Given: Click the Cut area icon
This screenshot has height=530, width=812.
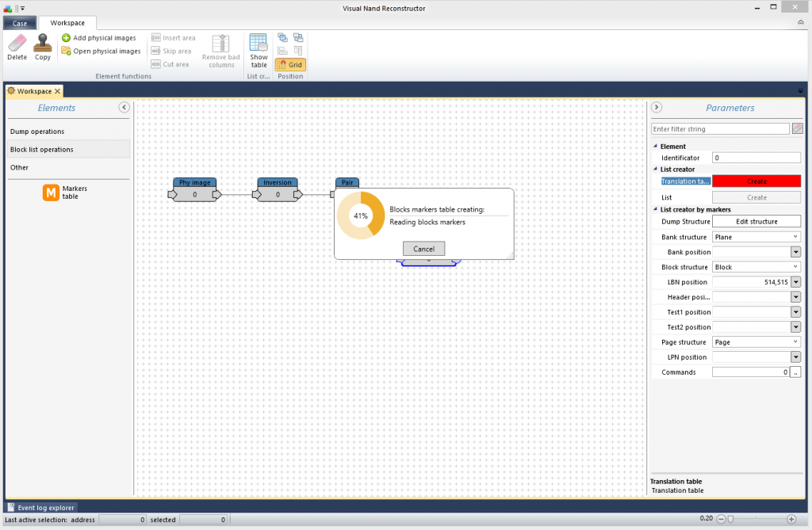Looking at the screenshot, I should (156, 64).
